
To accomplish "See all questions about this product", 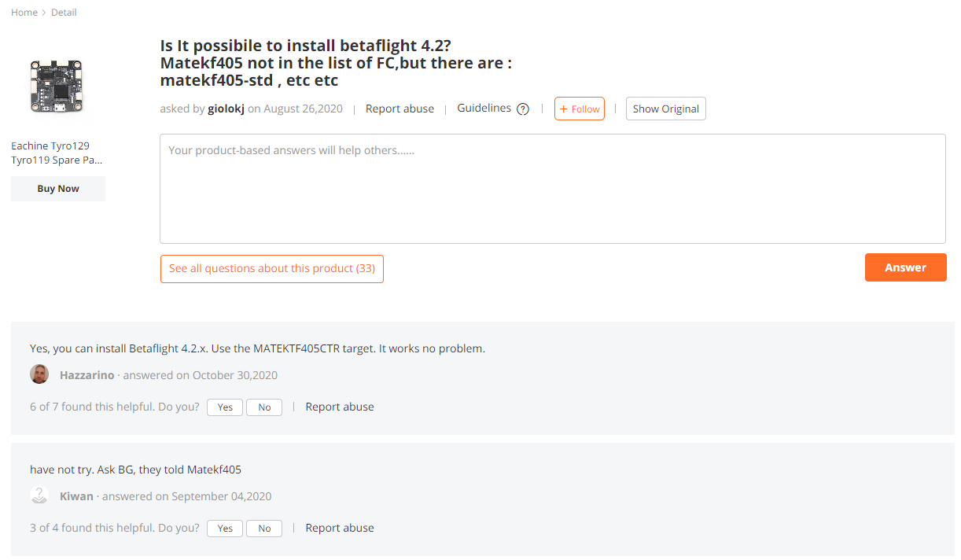I will 271,268.
